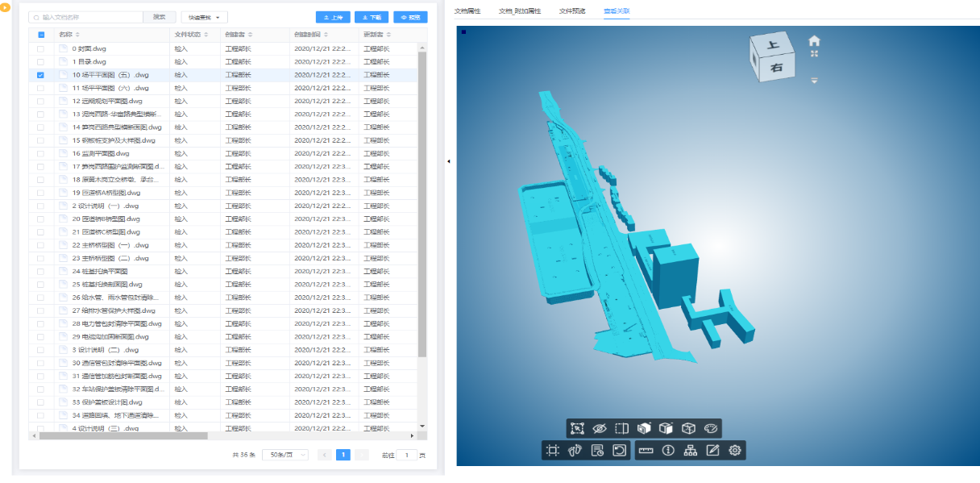Activate the box selection tool
Image resolution: width=980 pixels, height=483 pixels.
[576, 429]
